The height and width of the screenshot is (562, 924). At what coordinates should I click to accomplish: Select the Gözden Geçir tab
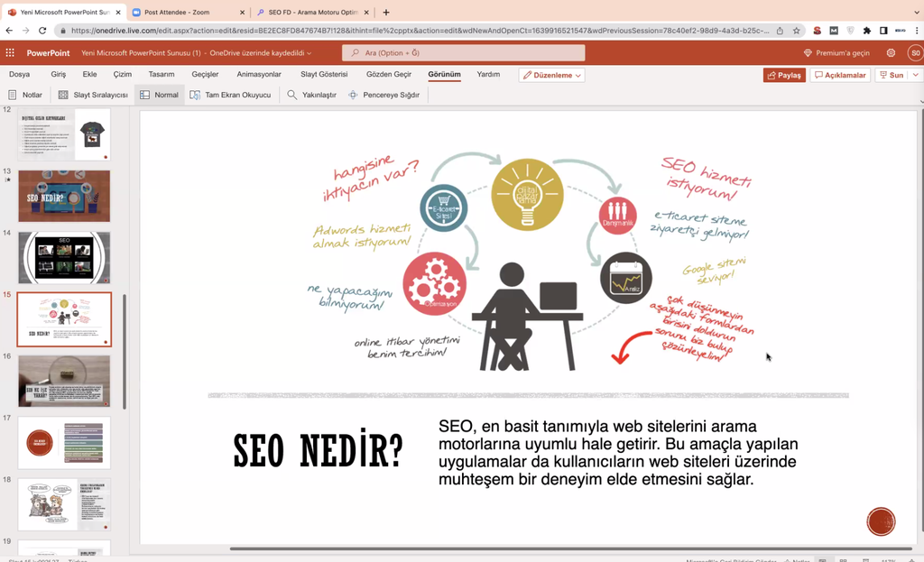click(x=389, y=74)
